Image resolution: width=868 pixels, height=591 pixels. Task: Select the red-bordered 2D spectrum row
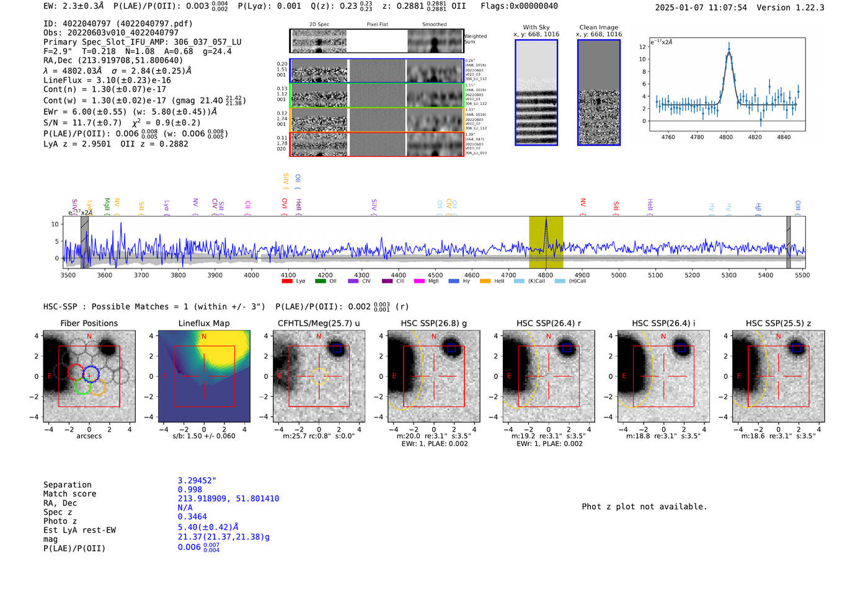tap(376, 144)
